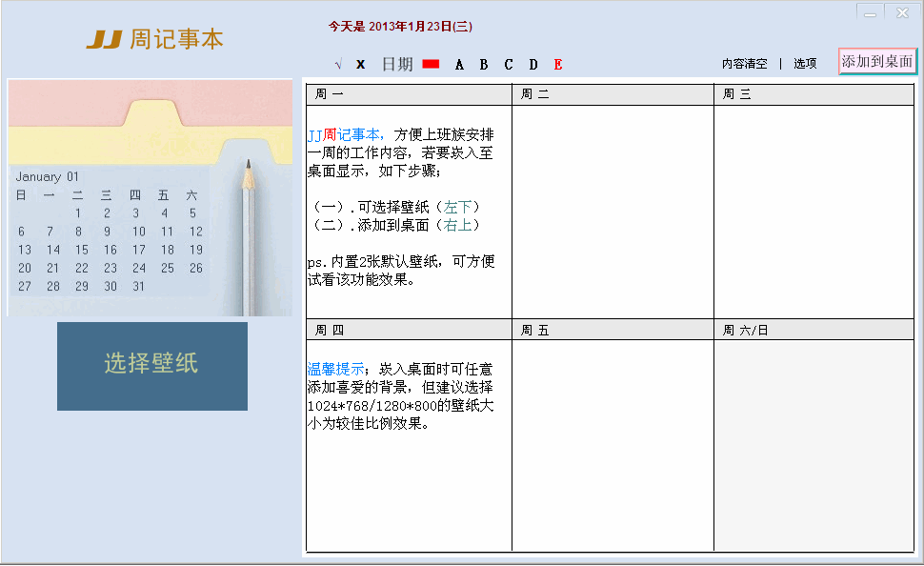Open the 选项 options menu
Viewport: 924px width, 566px height.
pyautogui.click(x=805, y=64)
